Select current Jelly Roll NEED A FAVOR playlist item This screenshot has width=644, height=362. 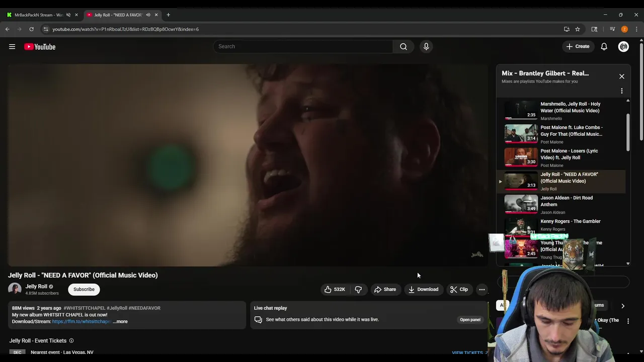(x=560, y=181)
